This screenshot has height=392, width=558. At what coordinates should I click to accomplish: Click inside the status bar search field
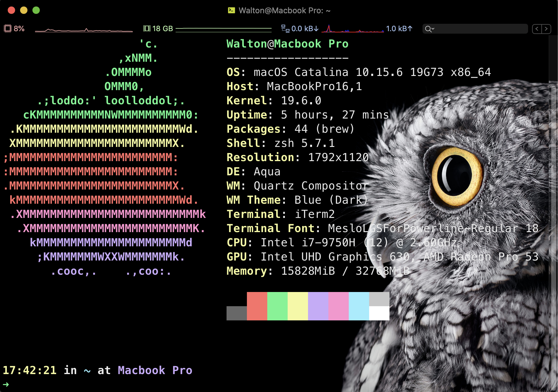point(475,29)
